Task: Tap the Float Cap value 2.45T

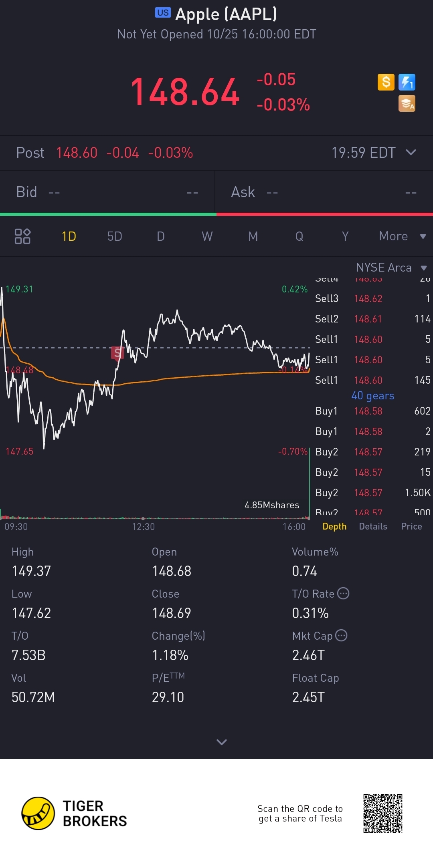Action: click(308, 697)
